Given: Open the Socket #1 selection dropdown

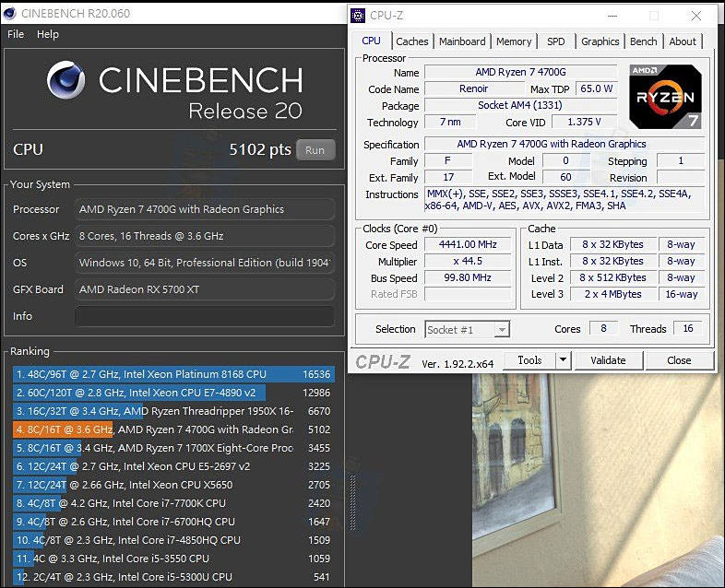Looking at the screenshot, I should coord(467,329).
